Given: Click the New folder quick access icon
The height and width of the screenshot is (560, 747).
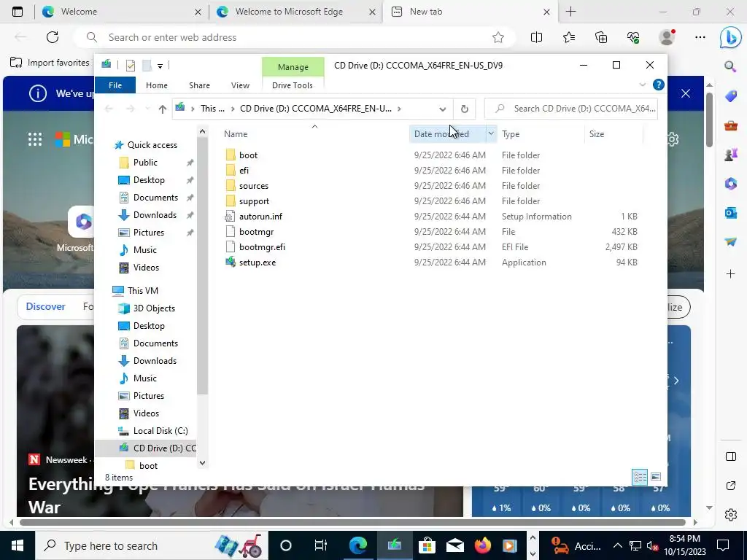Looking at the screenshot, I should (147, 66).
